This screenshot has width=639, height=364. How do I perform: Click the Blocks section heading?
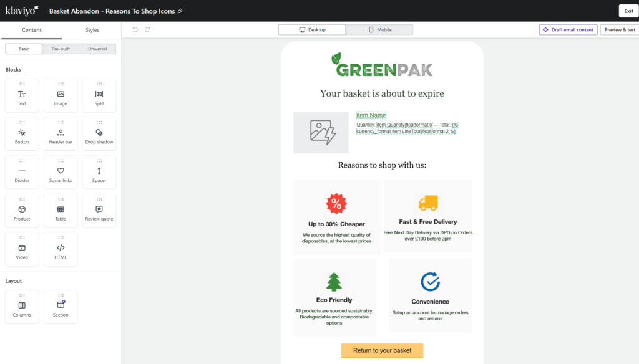(13, 70)
